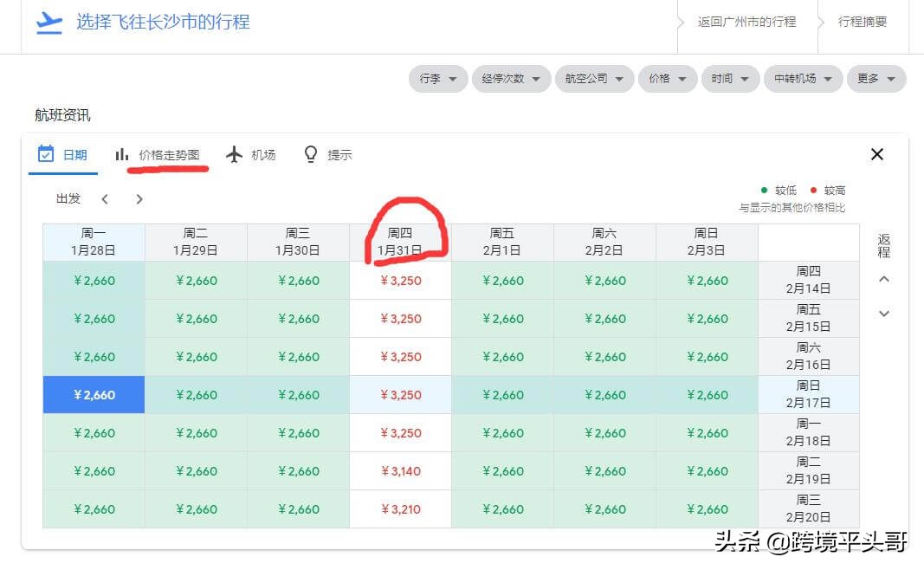The image size is (924, 570).
Task: Switch to the 价格走势图 tab
Action: point(160,153)
